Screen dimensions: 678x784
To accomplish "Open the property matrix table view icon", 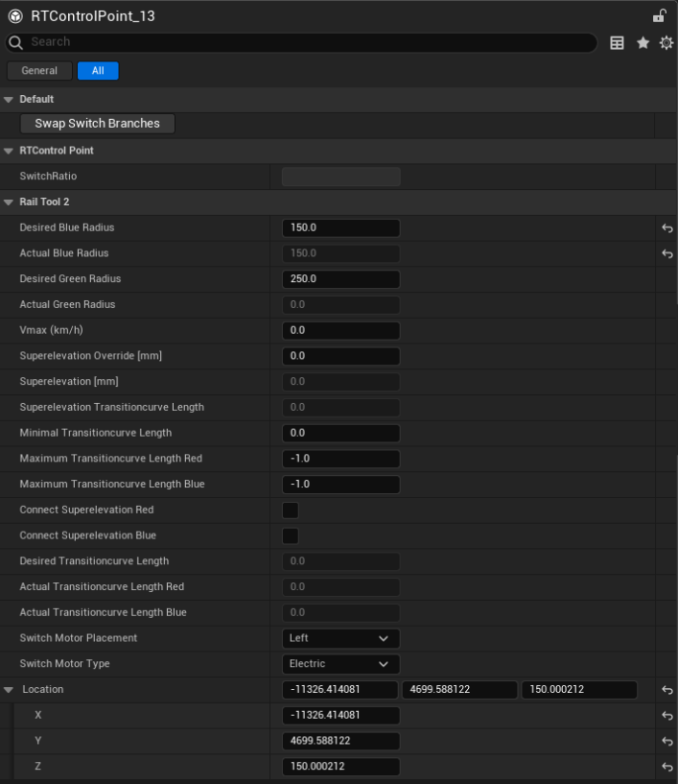I will pos(618,43).
